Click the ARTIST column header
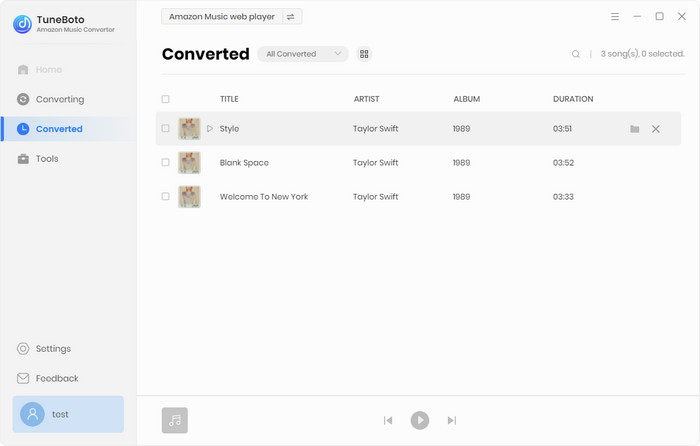The width and height of the screenshot is (700, 446). click(367, 99)
